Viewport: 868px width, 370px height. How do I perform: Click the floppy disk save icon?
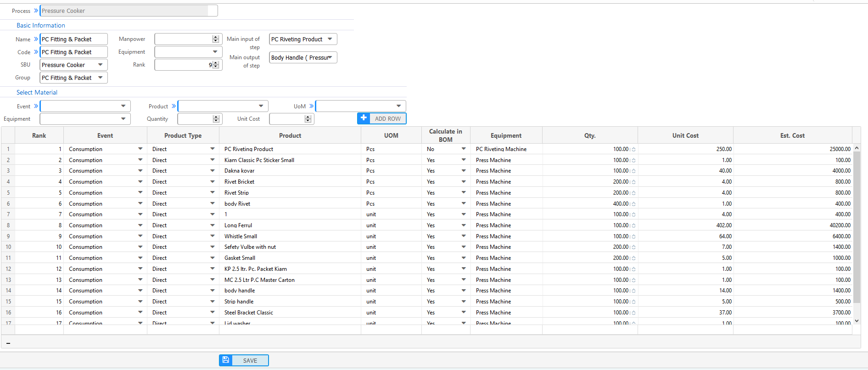(x=226, y=360)
